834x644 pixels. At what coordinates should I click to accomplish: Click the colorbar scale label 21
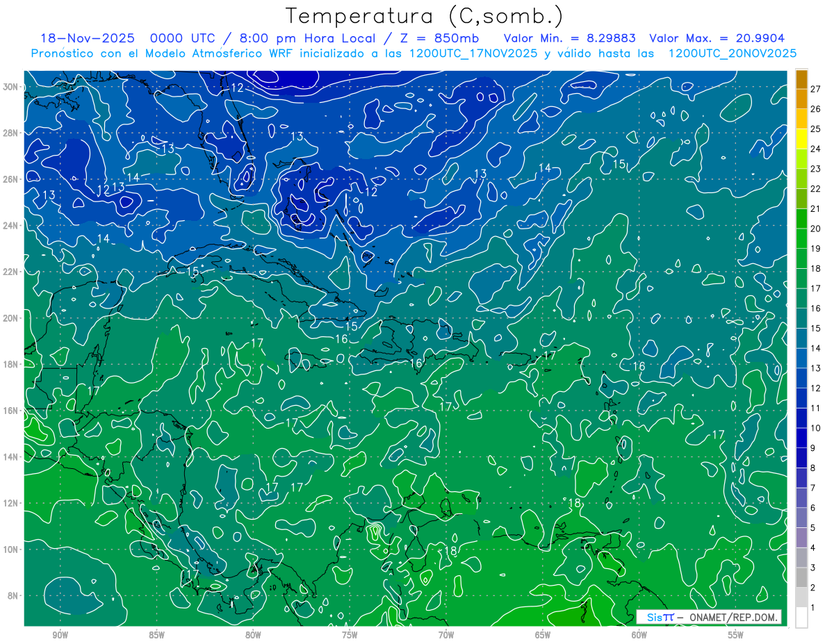pos(816,209)
